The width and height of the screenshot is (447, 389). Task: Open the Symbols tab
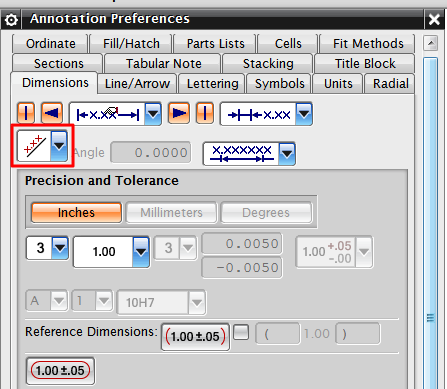pyautogui.click(x=279, y=83)
